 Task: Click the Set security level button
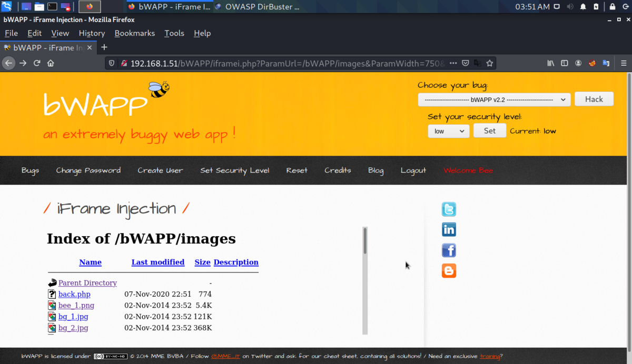tap(490, 130)
